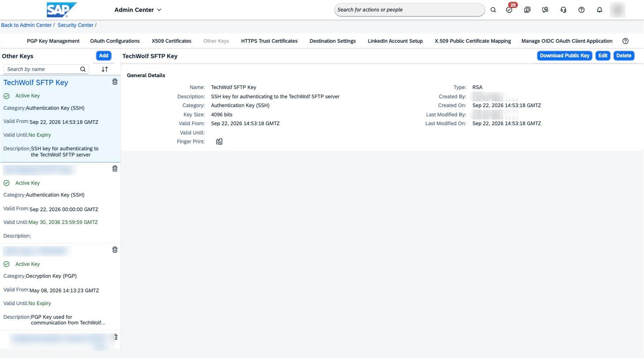Screen dimensions: 644x358
Task: Open the Admin Center dropdown menu
Action: 138,10
